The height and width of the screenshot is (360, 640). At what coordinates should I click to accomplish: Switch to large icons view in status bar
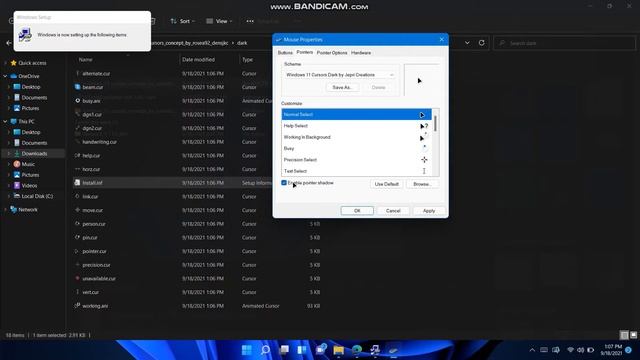tap(633, 335)
